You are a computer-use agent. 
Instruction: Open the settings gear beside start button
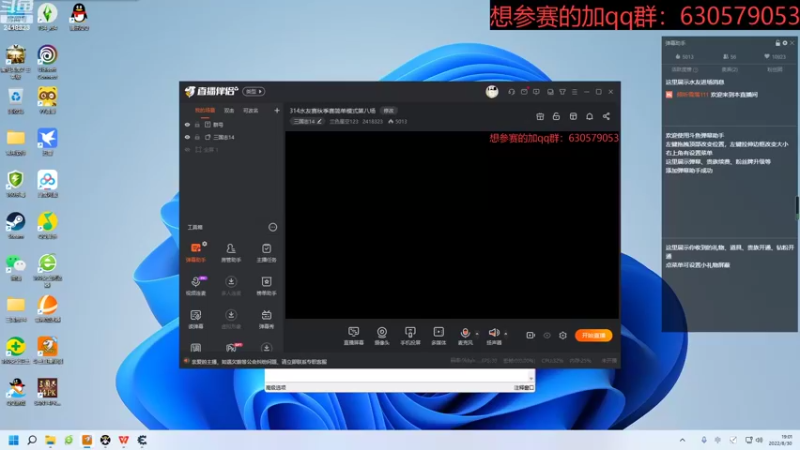[563, 335]
